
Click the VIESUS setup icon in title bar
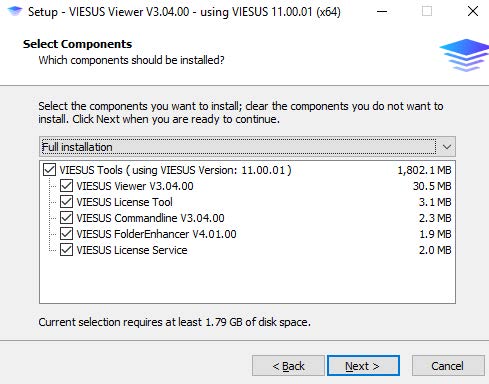15,11
